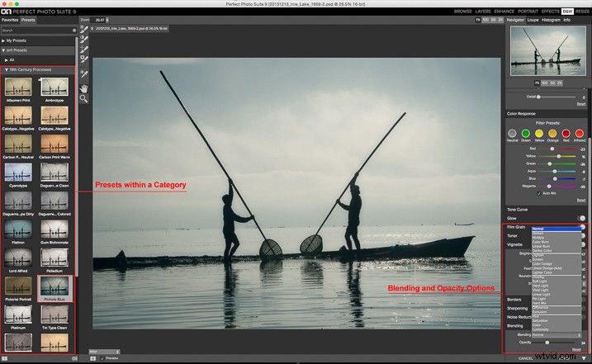592x364 pixels.
Task: Enable the Glow effect toggle
Action: (x=581, y=218)
